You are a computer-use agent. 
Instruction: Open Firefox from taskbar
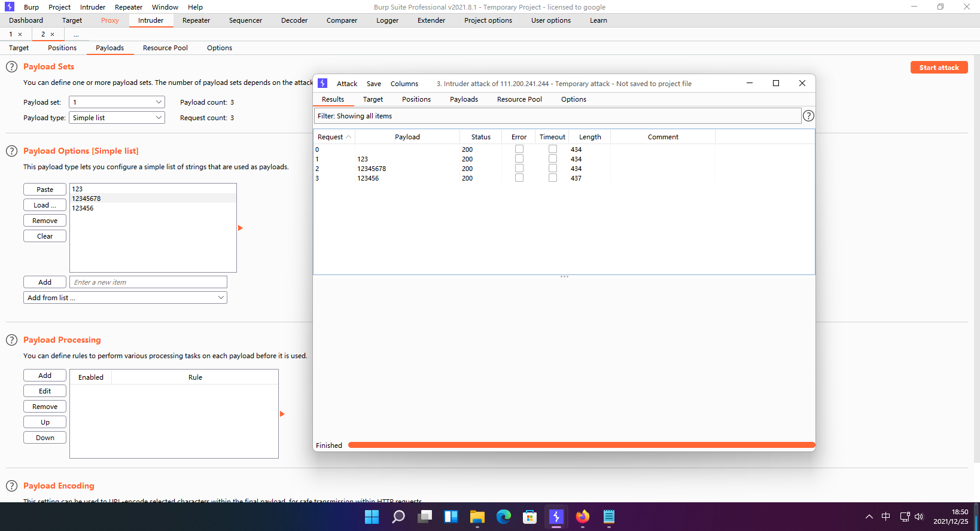click(x=583, y=517)
